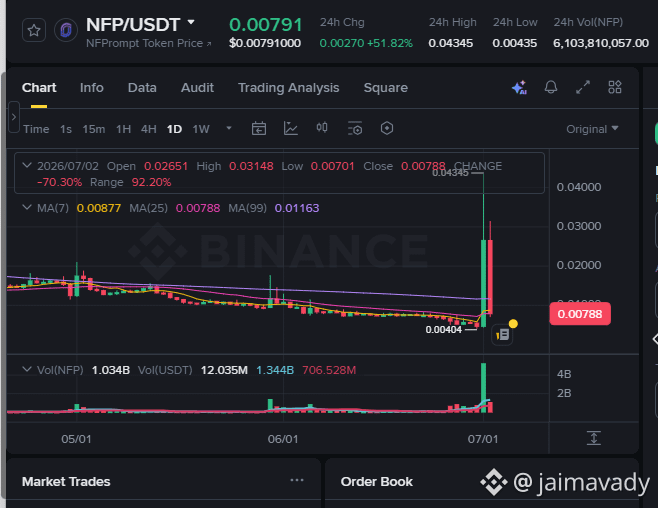Select the 15m interval
Viewport: 658px width, 508px height.
coord(94,129)
